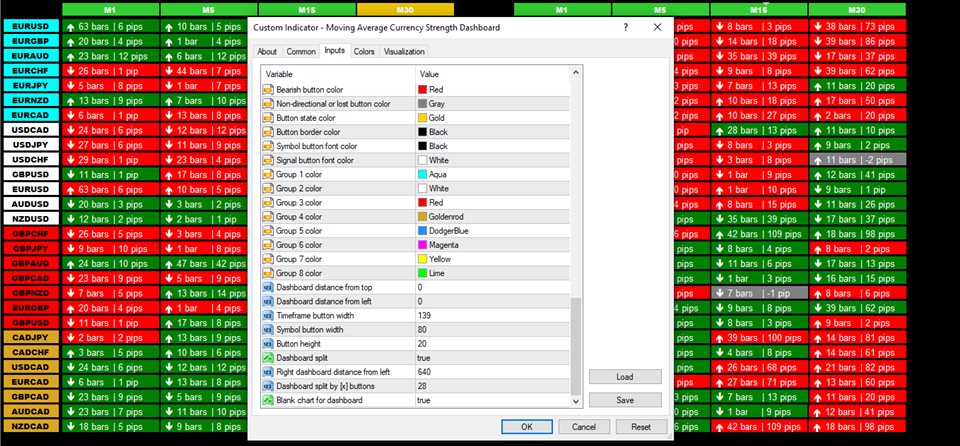The width and height of the screenshot is (960, 446).
Task: Click icon beside Group 1 color
Action: (267, 175)
